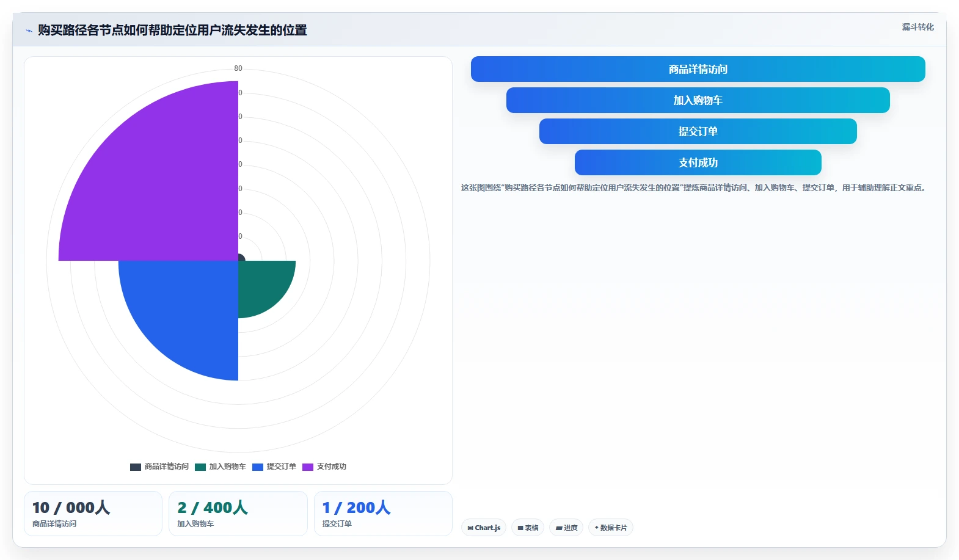Click the chart description paragraph
The image size is (959, 560).
click(695, 187)
